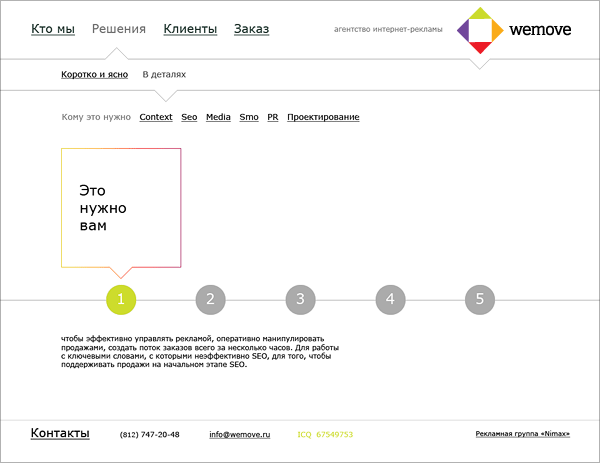Click the info@wemove.ru email link
This screenshot has height=463, width=600.
coord(240,435)
